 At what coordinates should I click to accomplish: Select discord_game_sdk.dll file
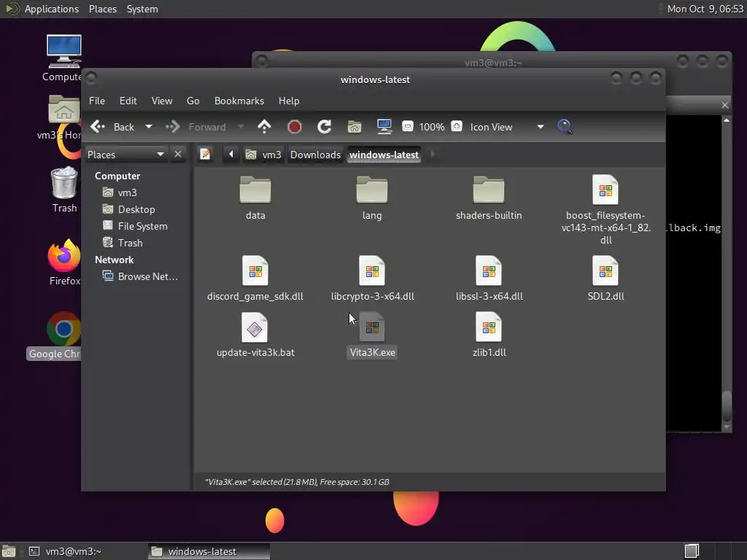pyautogui.click(x=255, y=278)
